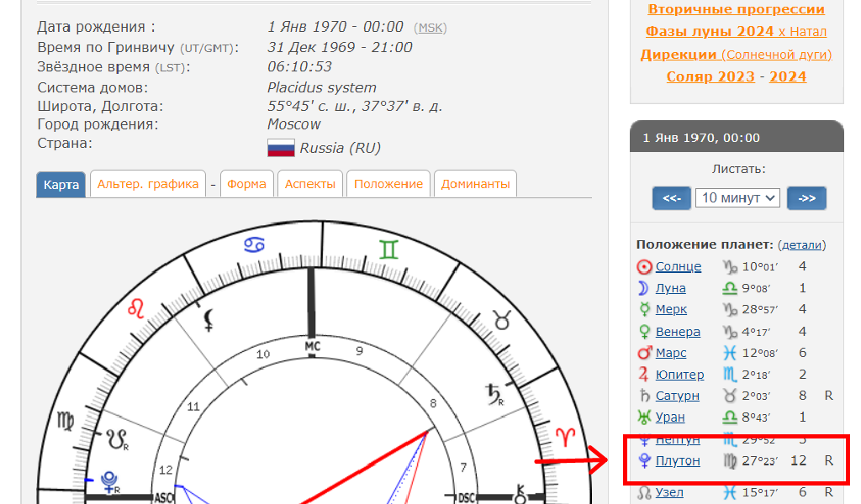Open Соляр 2023 link

[x=710, y=76]
